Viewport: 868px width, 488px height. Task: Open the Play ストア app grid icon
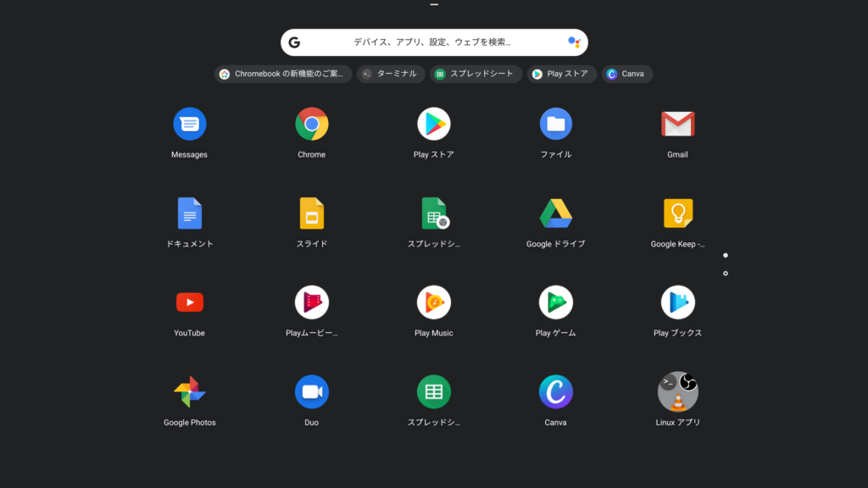pos(434,124)
